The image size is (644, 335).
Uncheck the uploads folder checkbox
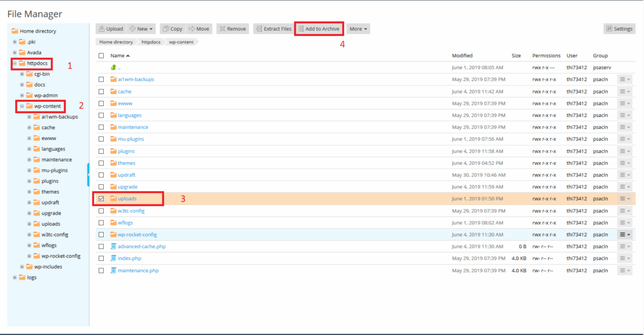click(x=101, y=199)
